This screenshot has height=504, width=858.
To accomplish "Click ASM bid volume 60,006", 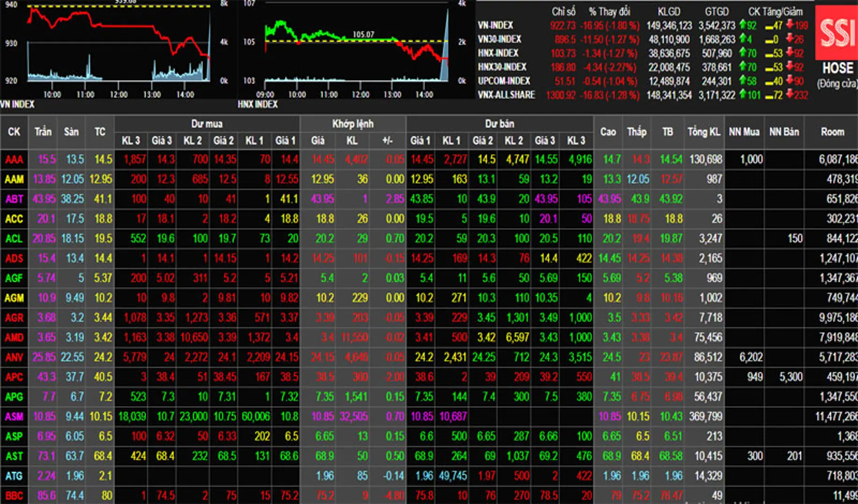I will point(256,417).
